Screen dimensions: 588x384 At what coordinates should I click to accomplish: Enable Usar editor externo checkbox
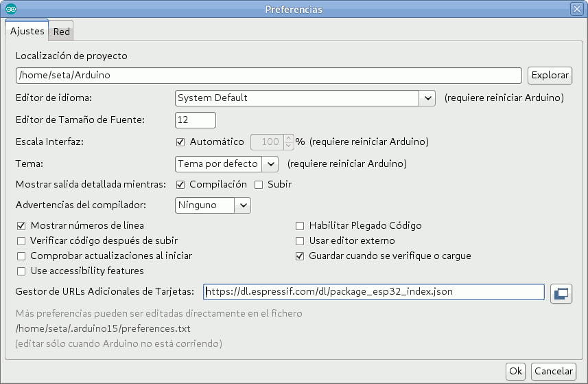pyautogui.click(x=300, y=241)
